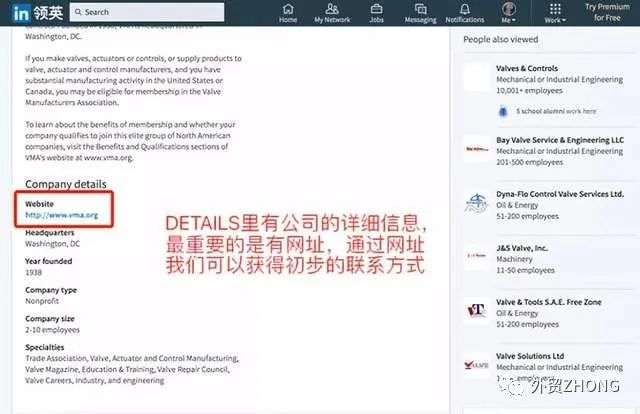Click the J&S Valve logo
Viewport: 640px width, 414px height.
point(476,256)
